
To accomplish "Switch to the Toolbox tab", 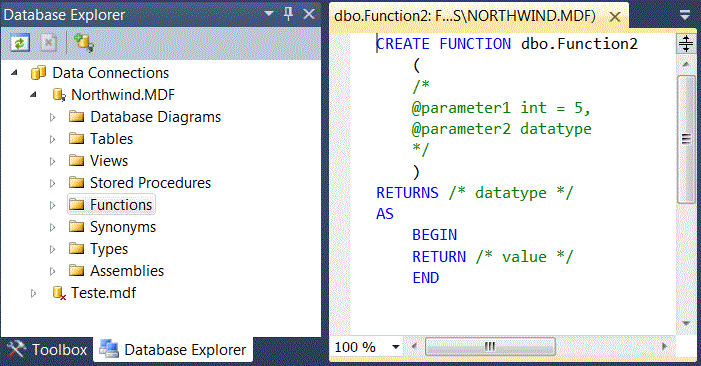I will pyautogui.click(x=47, y=349).
